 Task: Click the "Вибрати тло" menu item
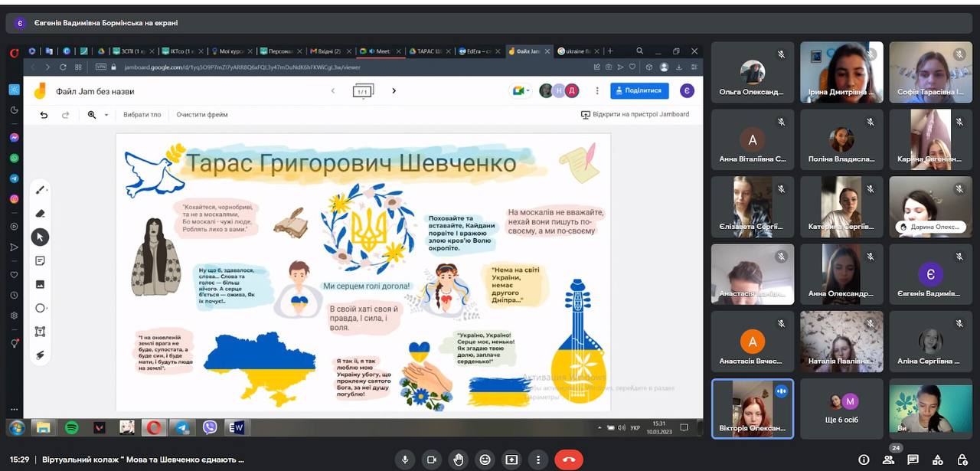pos(142,115)
